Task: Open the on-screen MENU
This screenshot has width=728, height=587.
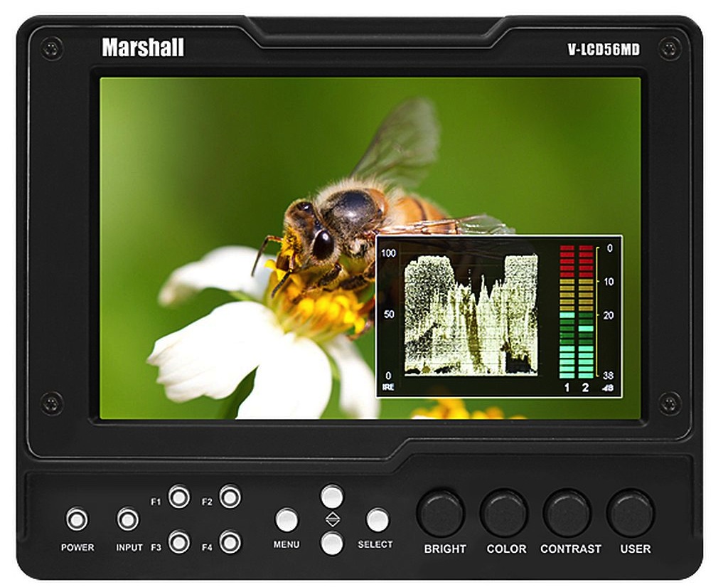Action: (x=287, y=520)
